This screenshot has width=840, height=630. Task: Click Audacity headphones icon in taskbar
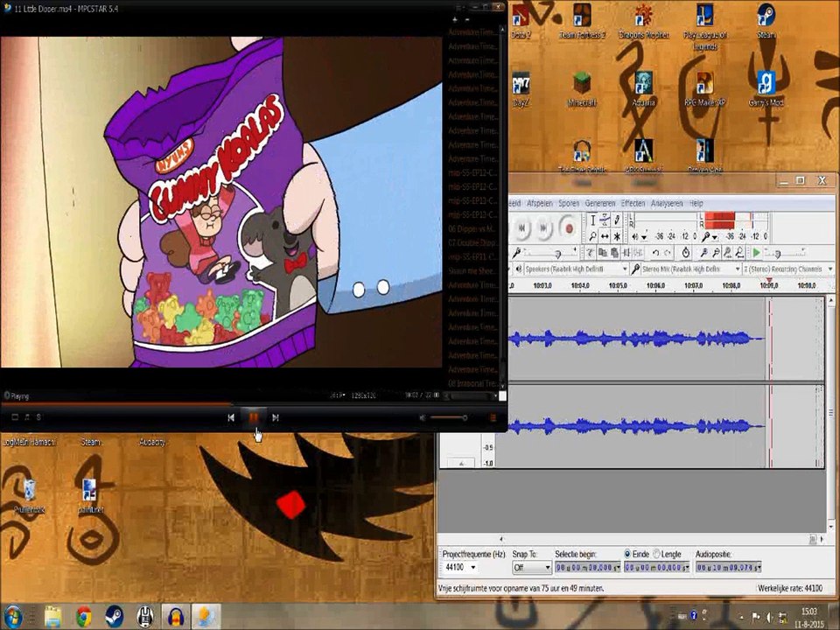175,617
